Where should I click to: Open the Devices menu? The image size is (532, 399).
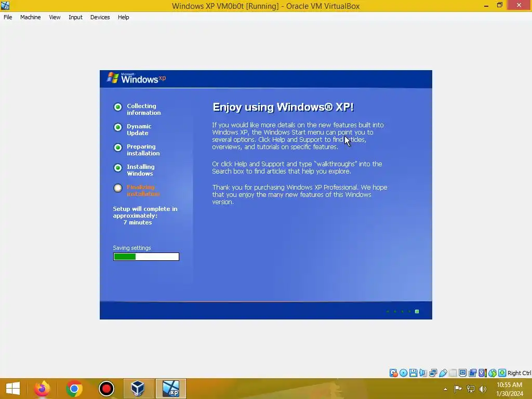pyautogui.click(x=100, y=17)
